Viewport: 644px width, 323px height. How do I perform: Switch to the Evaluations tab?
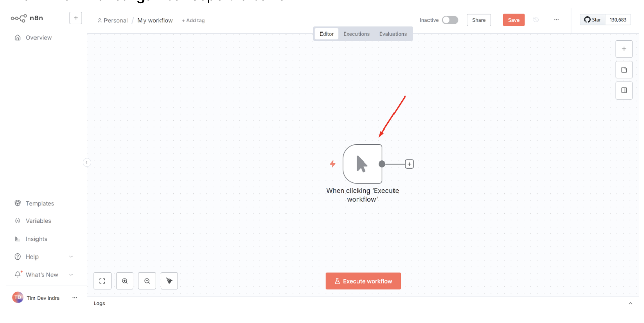[x=393, y=34]
